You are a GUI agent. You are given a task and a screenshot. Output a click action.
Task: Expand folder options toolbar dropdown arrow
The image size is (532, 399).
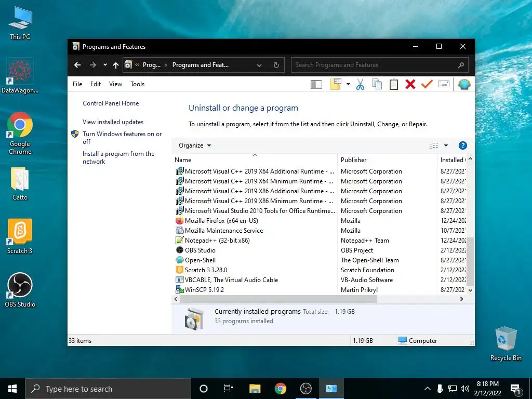348,84
